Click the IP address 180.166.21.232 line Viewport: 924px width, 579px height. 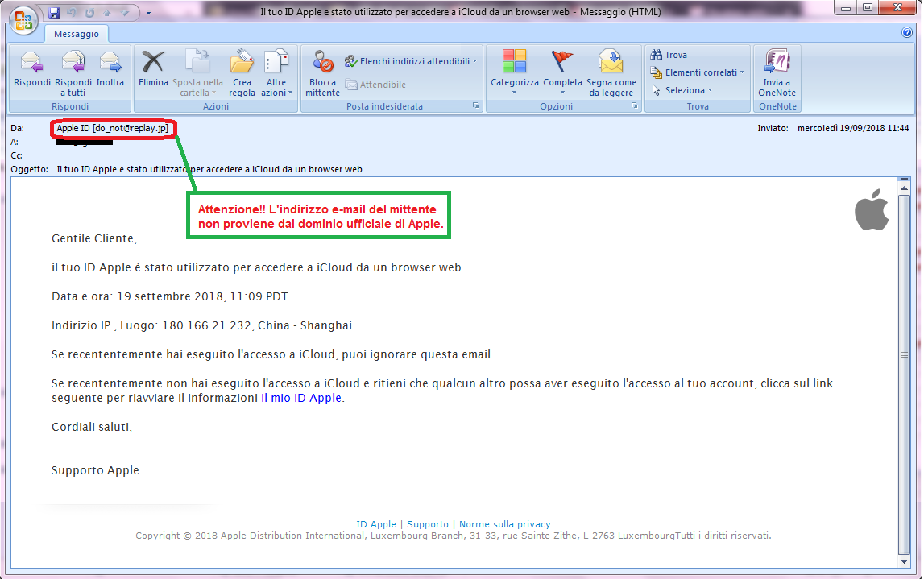tap(201, 325)
